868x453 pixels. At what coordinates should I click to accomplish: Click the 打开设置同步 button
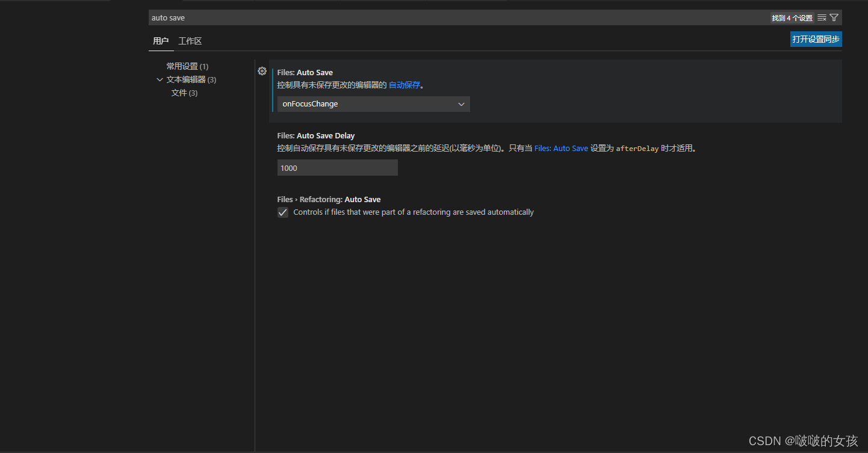816,39
